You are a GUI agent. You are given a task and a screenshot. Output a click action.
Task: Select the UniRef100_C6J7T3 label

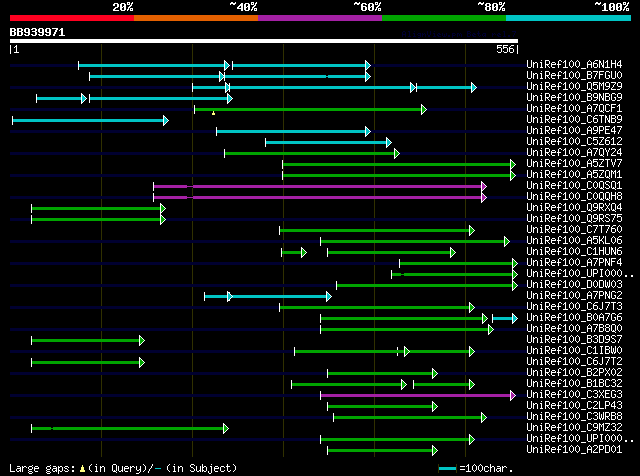[x=574, y=307]
